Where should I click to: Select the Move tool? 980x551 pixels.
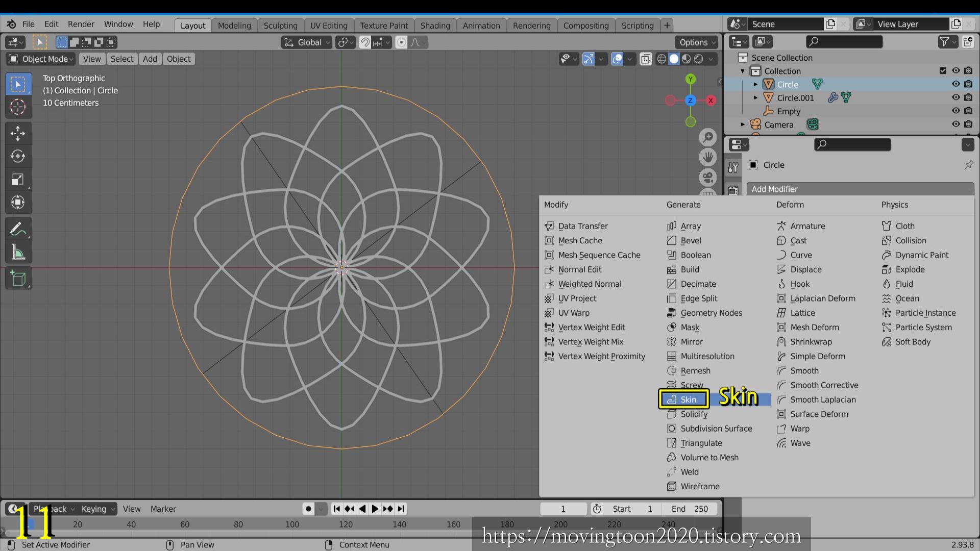(x=18, y=134)
